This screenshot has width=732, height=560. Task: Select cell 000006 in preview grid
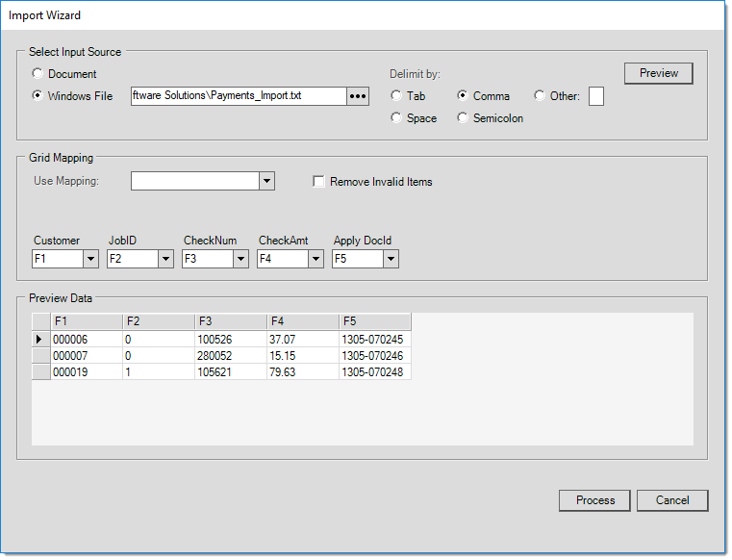pyautogui.click(x=87, y=339)
